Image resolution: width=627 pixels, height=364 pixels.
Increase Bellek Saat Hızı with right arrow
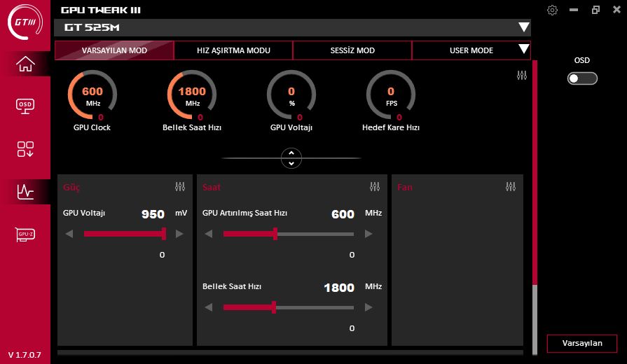pos(368,307)
